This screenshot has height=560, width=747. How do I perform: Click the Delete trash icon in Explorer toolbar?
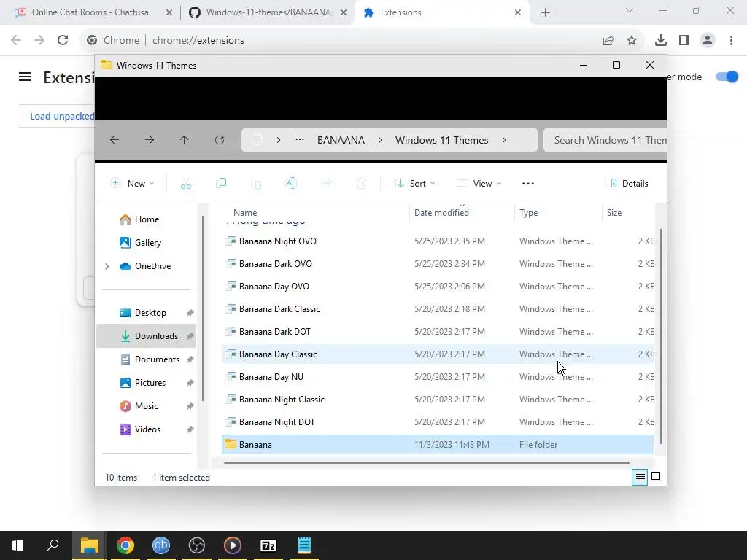(x=361, y=183)
